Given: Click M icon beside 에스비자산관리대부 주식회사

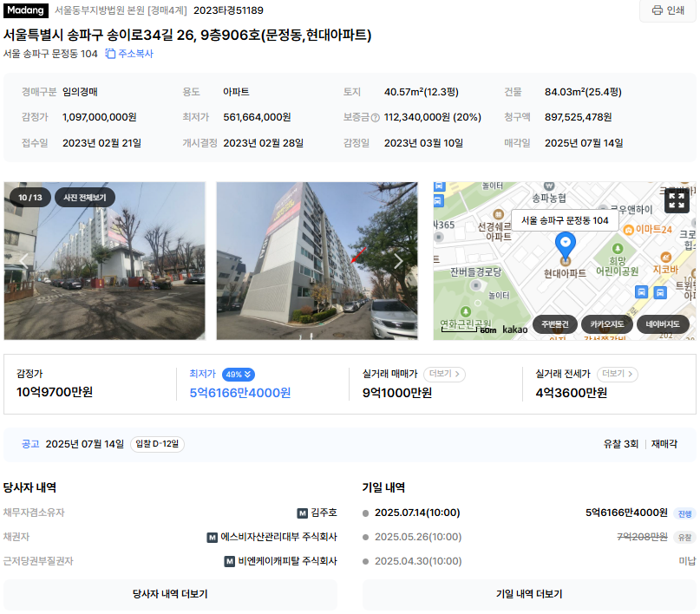Looking at the screenshot, I should (x=212, y=538).
